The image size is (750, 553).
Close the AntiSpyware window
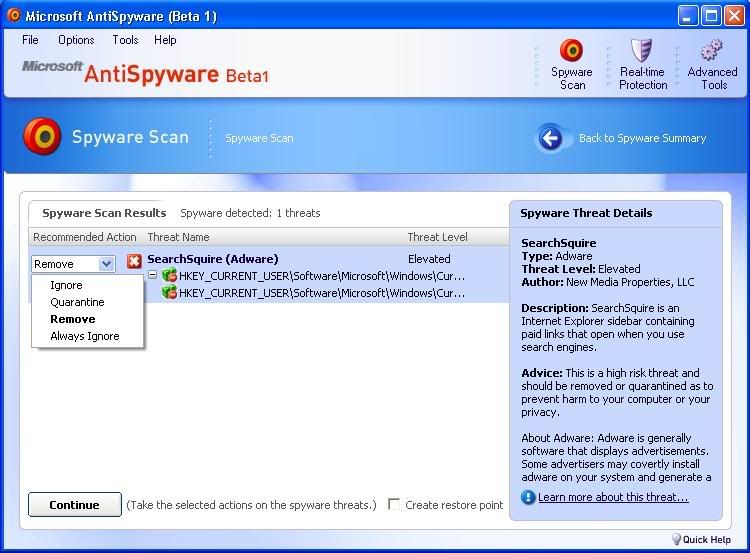click(734, 16)
